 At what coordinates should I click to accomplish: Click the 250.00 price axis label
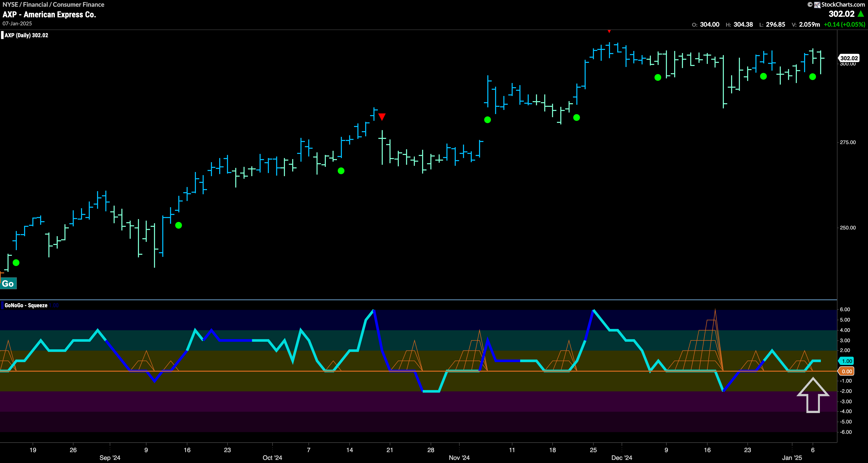point(848,228)
